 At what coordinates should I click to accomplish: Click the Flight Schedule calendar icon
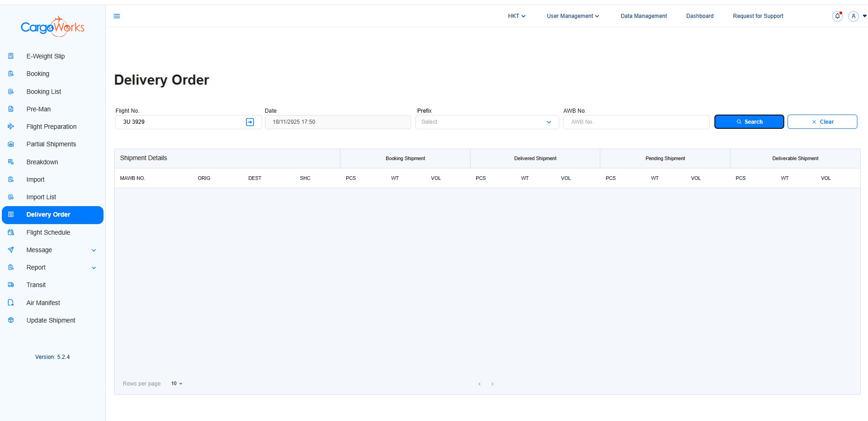(11, 232)
